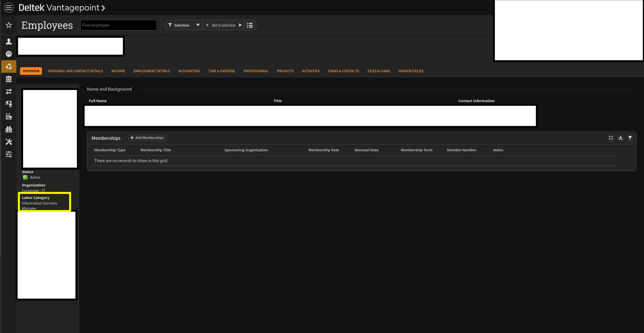The height and width of the screenshot is (333, 644).
Task: Open the bank building sidebar icon
Action: point(9,79)
